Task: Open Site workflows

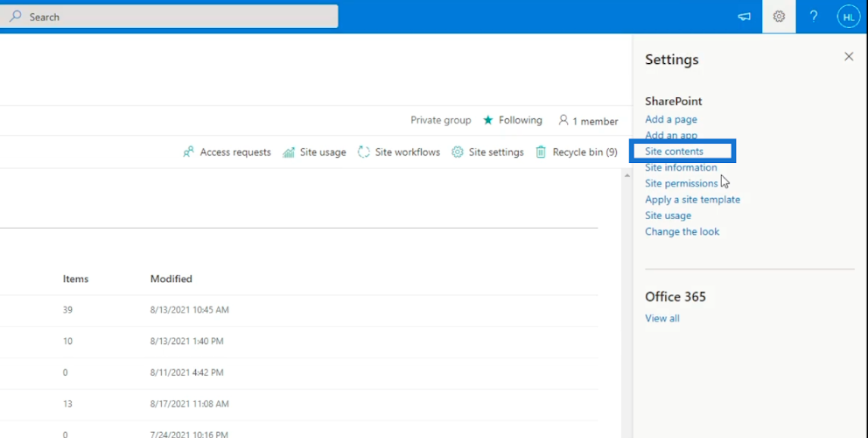Action: click(399, 152)
